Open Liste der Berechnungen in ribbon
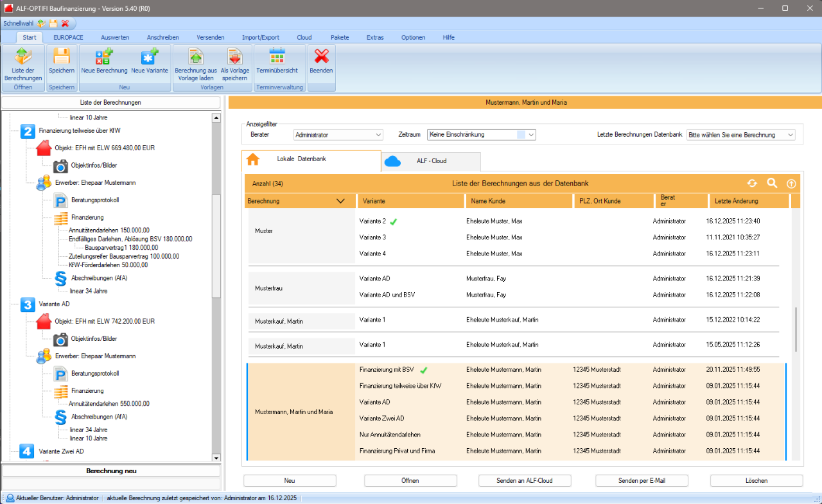 click(23, 64)
